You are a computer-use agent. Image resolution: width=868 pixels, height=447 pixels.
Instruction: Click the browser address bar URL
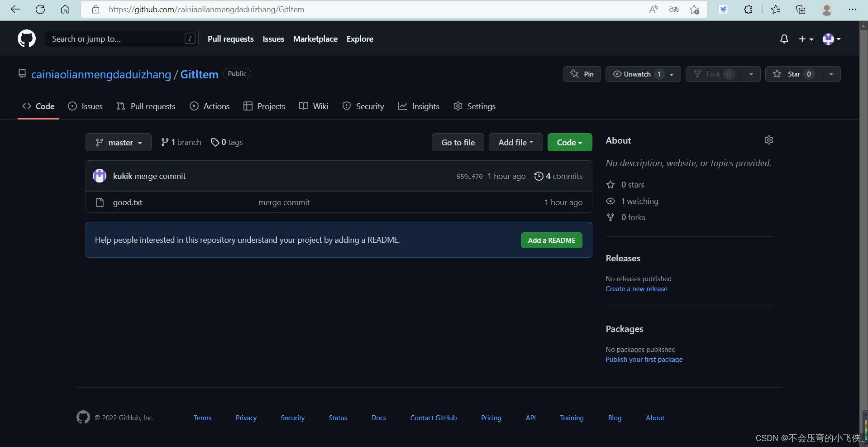pyautogui.click(x=206, y=10)
